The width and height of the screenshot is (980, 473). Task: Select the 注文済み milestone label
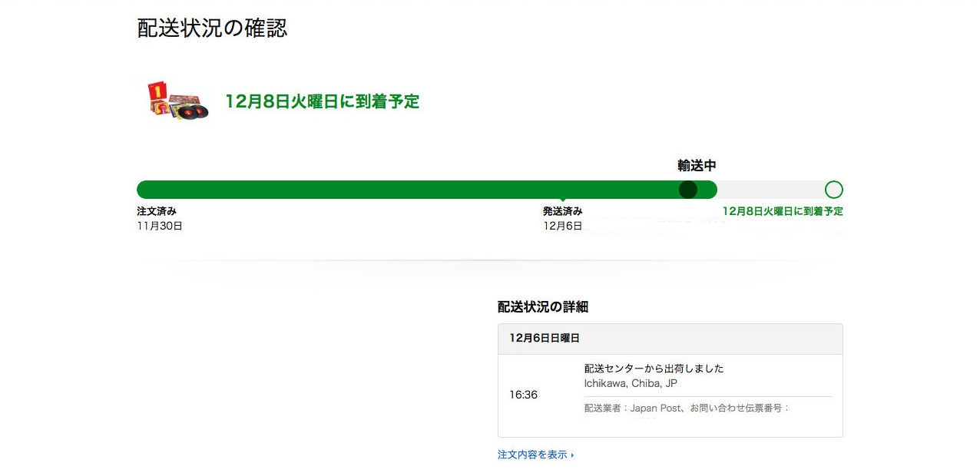157,211
